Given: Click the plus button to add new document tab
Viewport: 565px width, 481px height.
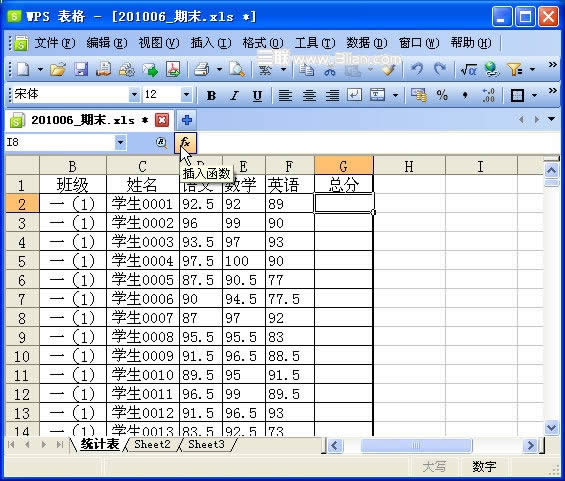Looking at the screenshot, I should tap(186, 120).
